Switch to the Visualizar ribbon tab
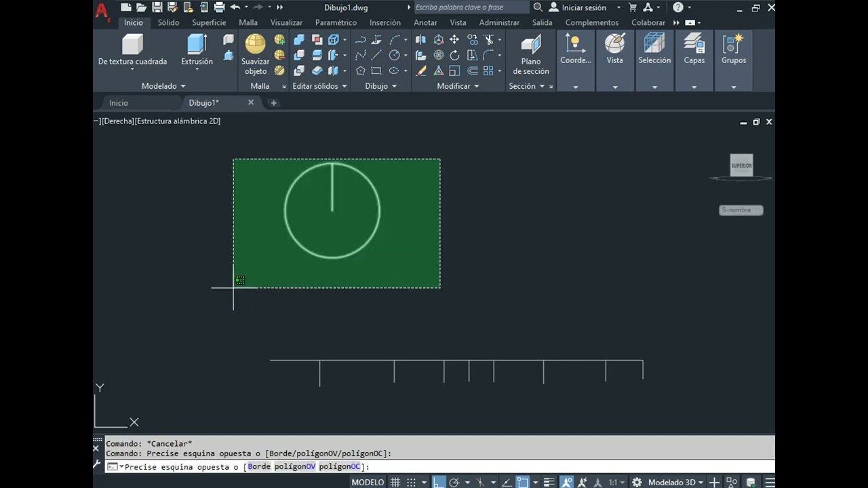This screenshot has height=488, width=868. (286, 22)
